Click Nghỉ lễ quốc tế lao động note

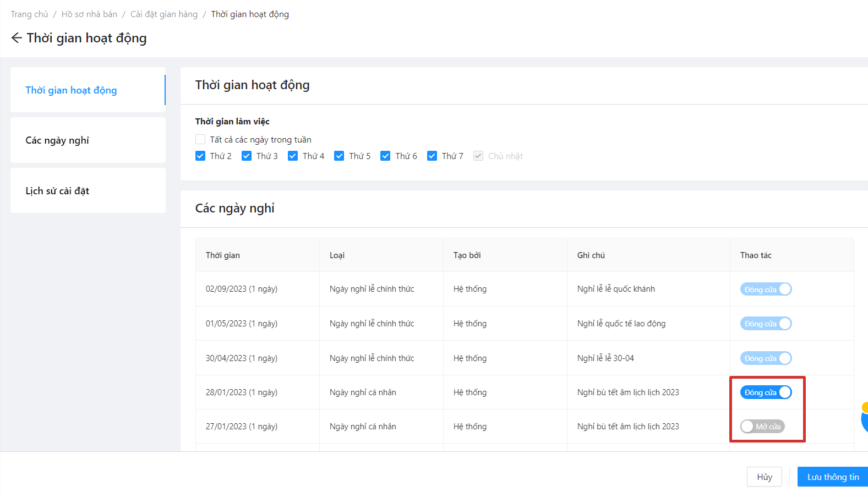pyautogui.click(x=621, y=324)
